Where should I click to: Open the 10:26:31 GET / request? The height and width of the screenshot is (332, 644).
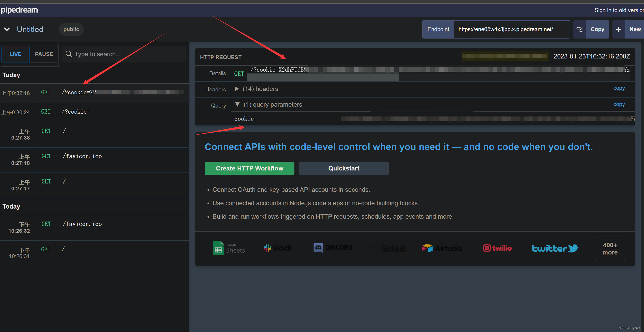[95, 253]
